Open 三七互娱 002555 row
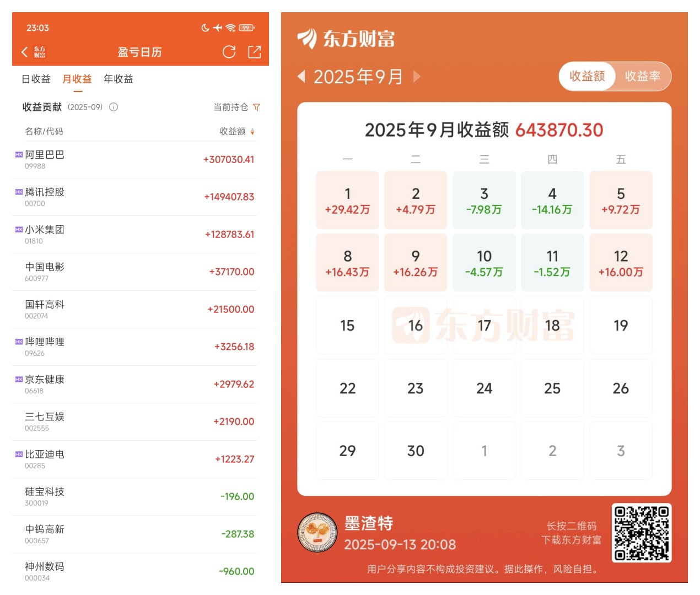The height and width of the screenshot is (595, 700). [x=135, y=422]
